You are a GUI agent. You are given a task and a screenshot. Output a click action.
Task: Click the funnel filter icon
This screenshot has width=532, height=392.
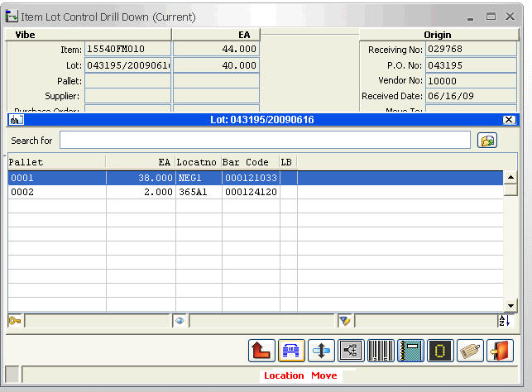[x=345, y=321]
